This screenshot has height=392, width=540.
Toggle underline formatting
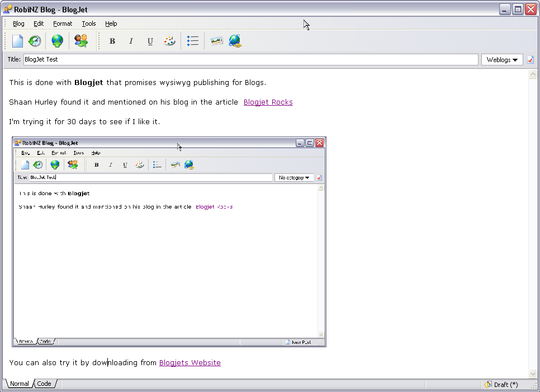pyautogui.click(x=150, y=41)
